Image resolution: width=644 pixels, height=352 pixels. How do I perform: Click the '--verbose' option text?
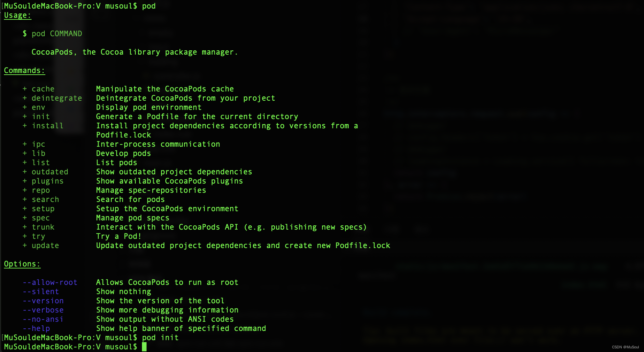(43, 310)
